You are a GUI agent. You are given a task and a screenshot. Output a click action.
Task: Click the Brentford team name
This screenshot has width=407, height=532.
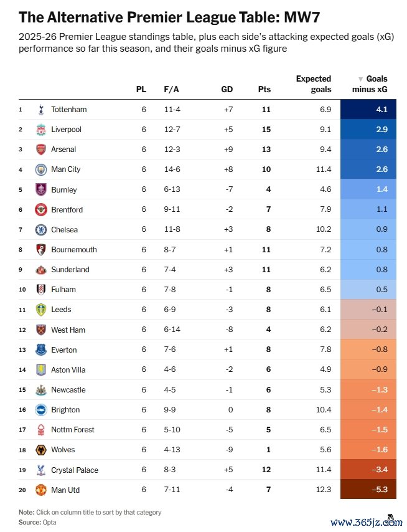click(67, 210)
